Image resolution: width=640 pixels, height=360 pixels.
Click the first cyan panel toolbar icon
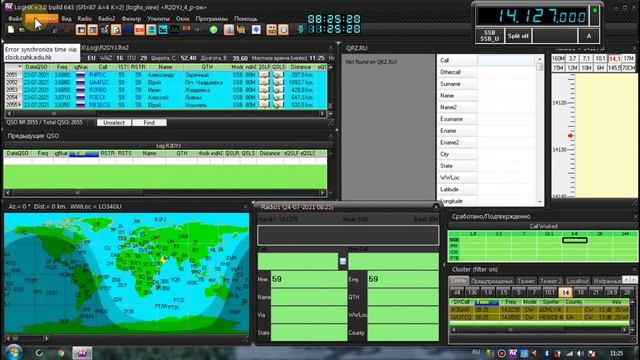[x=151, y=30]
